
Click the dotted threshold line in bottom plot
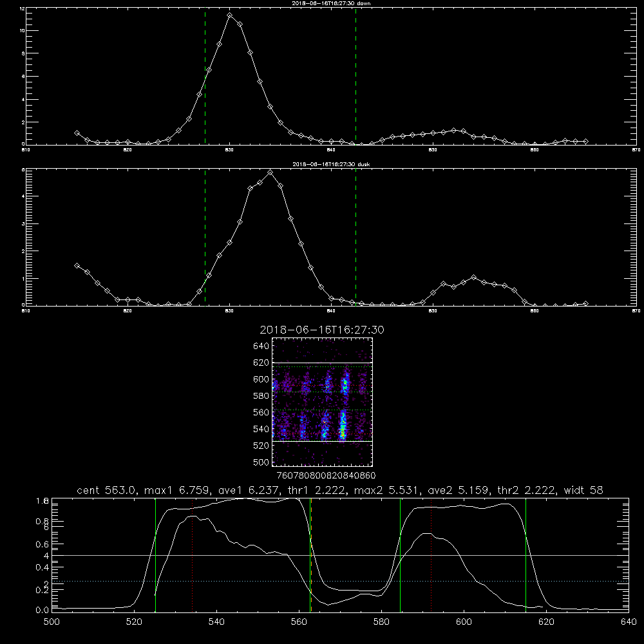[340, 581]
